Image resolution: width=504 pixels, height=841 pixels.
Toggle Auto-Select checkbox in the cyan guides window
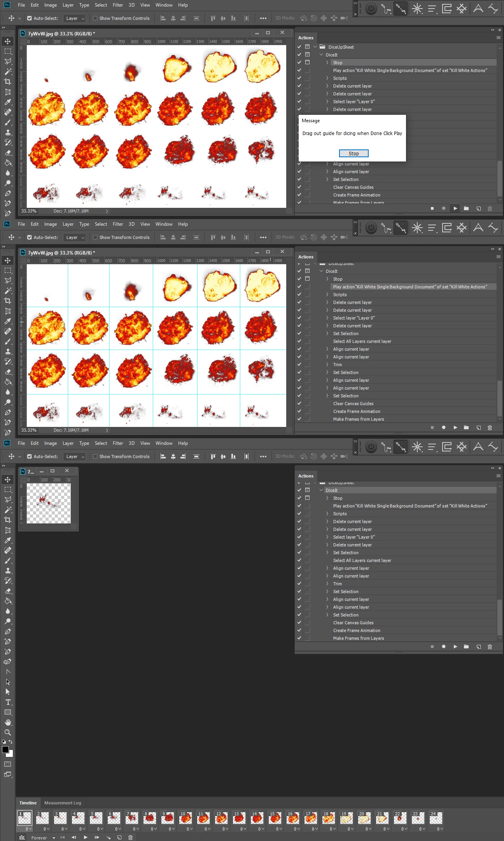[x=30, y=237]
